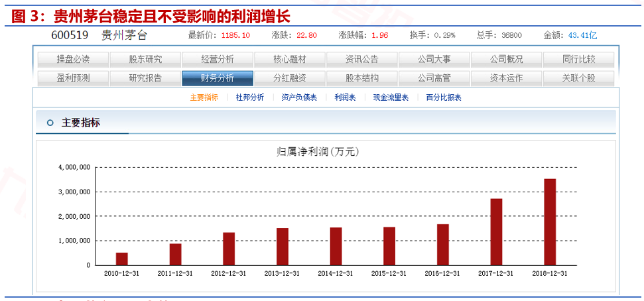Image resolution: width=644 pixels, height=301 pixels.
Task: Switch to the 资本运作 tab
Action: click(x=507, y=78)
